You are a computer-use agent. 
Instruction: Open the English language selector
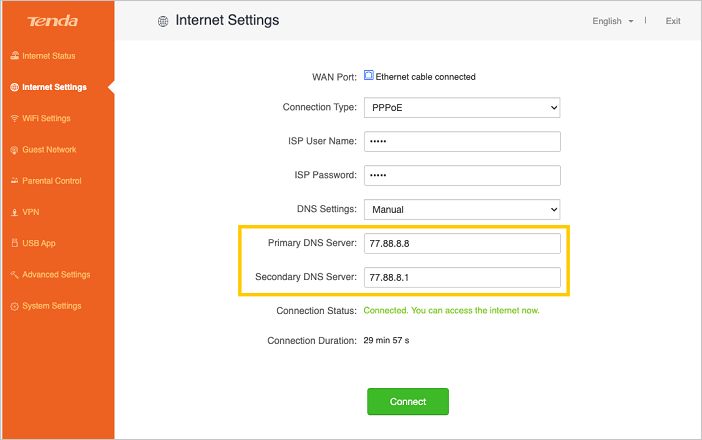613,21
